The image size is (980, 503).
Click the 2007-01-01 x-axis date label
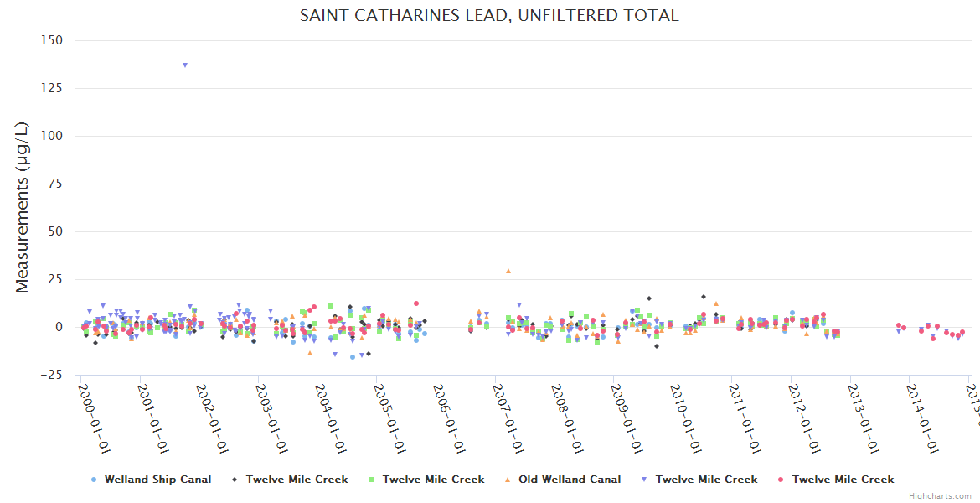(x=508, y=417)
